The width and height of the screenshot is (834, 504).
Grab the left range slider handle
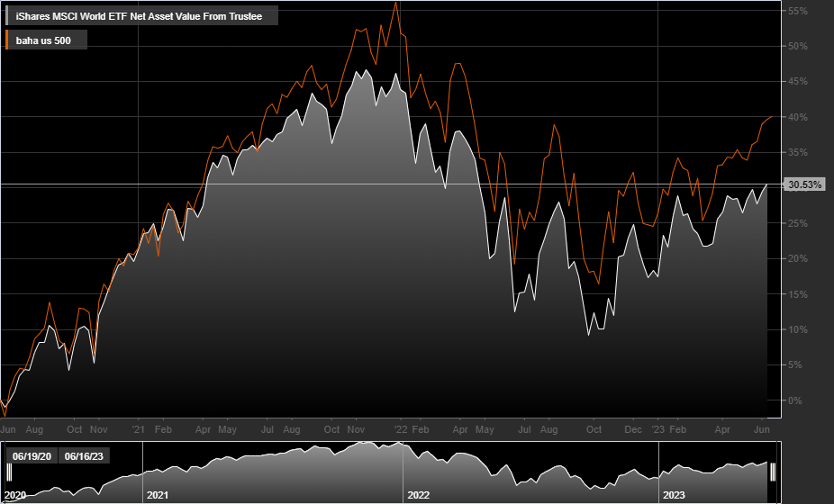[x=9, y=472]
